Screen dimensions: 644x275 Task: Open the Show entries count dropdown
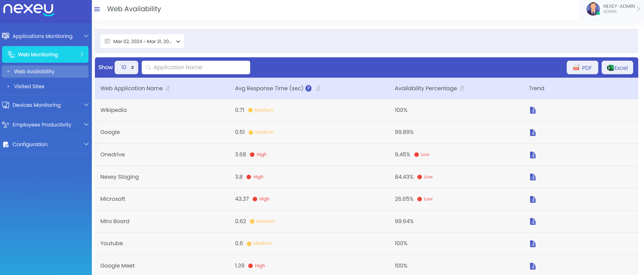pyautogui.click(x=126, y=67)
